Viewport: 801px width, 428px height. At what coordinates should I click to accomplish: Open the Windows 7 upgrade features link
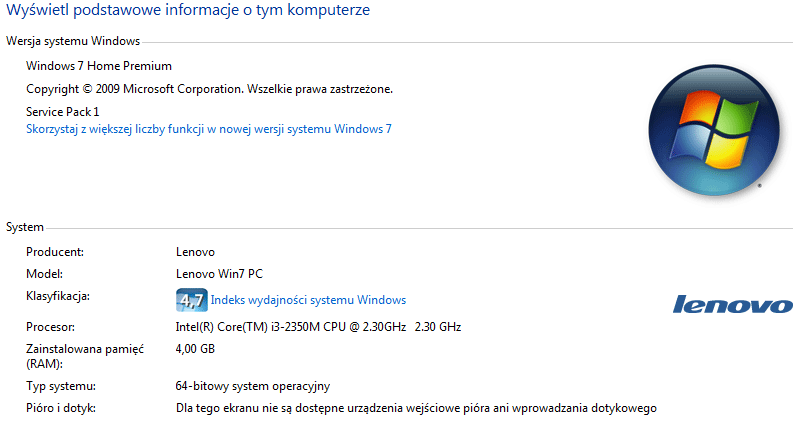pyautogui.click(x=209, y=129)
